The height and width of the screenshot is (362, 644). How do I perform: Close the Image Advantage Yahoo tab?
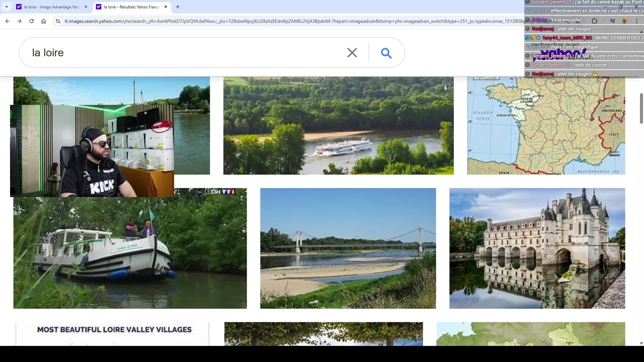pos(86,7)
